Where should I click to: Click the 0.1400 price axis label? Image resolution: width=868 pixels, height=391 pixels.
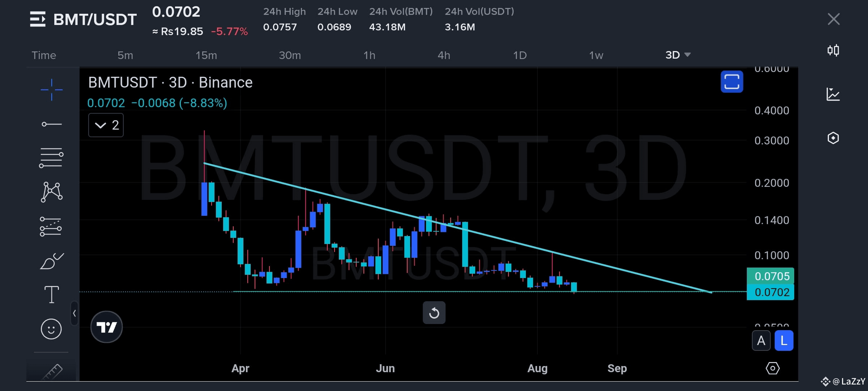click(772, 220)
